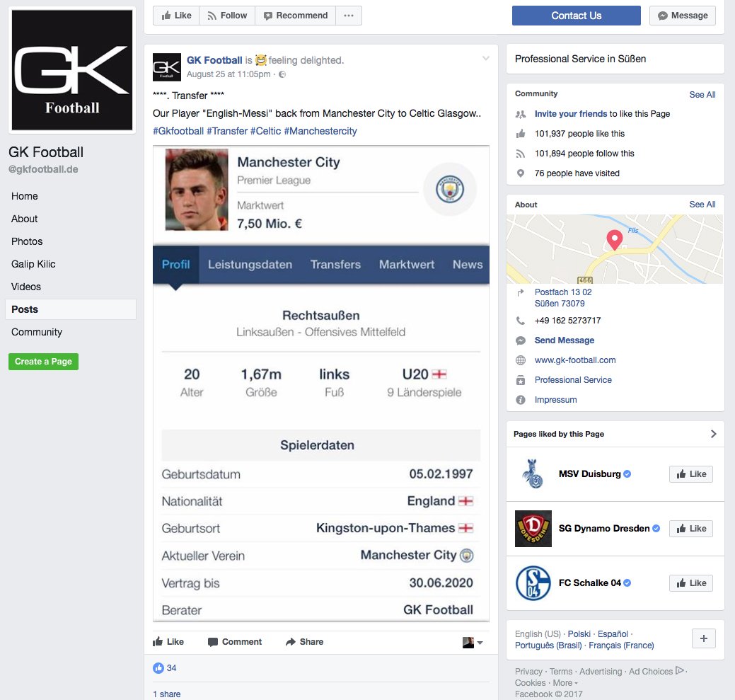Image resolution: width=735 pixels, height=700 pixels.
Task: Open the Postfach 13 02 address link
Action: pyautogui.click(x=563, y=298)
